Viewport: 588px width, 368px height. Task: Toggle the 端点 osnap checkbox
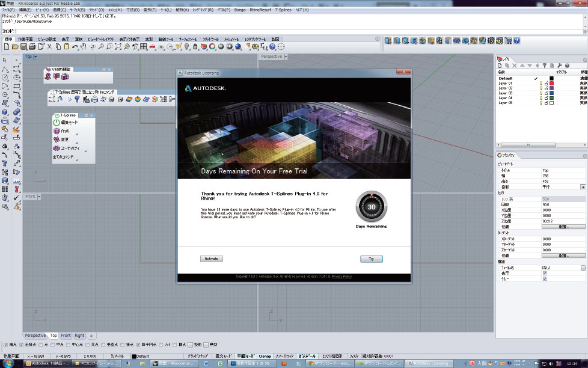tap(5, 345)
